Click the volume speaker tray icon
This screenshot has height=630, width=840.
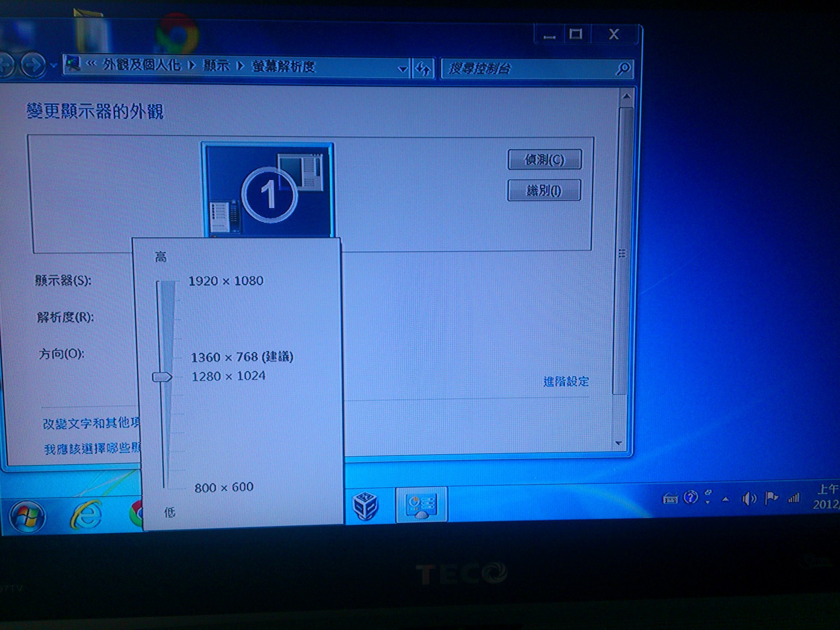click(x=749, y=498)
